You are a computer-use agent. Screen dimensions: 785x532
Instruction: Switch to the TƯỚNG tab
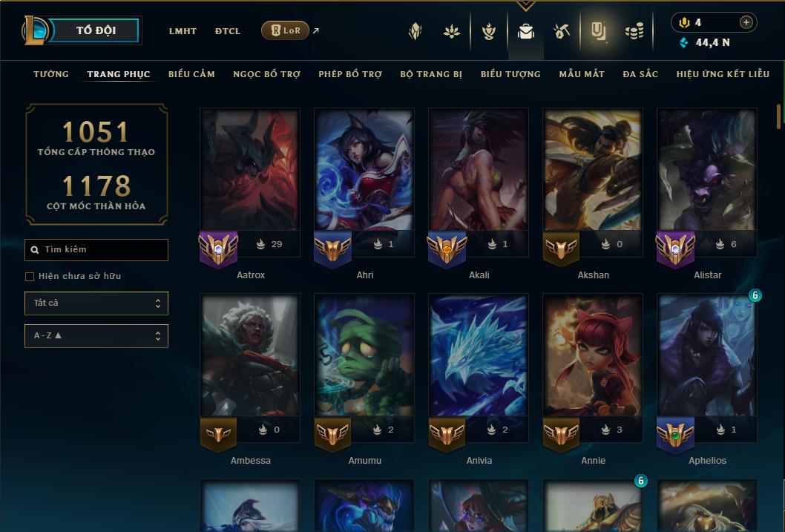click(x=51, y=74)
